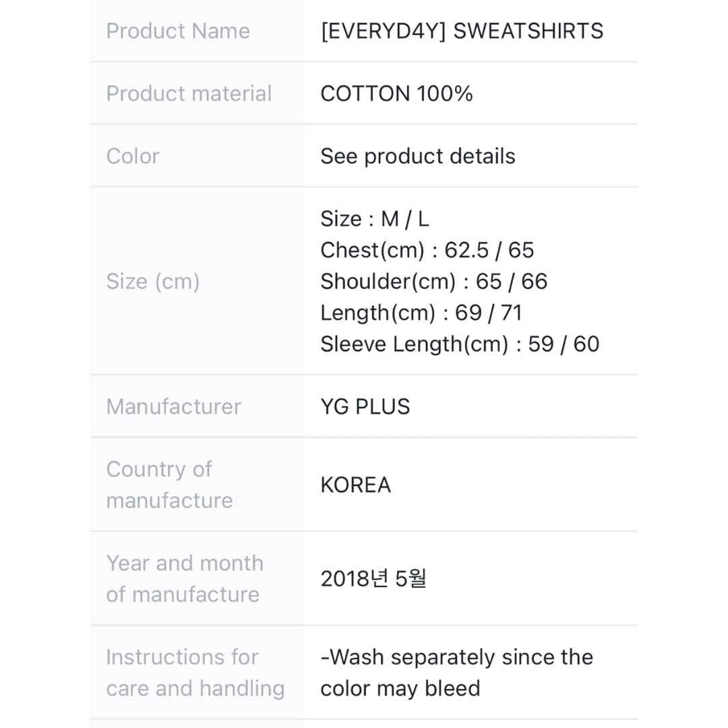Click the Sleeve Length(cm) measurement line
The image size is (728, 728).
pyautogui.click(x=460, y=344)
